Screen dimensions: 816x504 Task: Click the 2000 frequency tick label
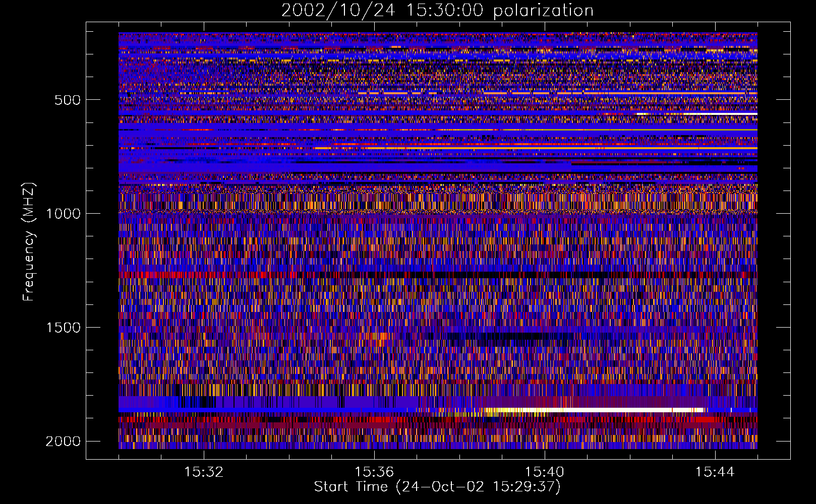(63, 442)
